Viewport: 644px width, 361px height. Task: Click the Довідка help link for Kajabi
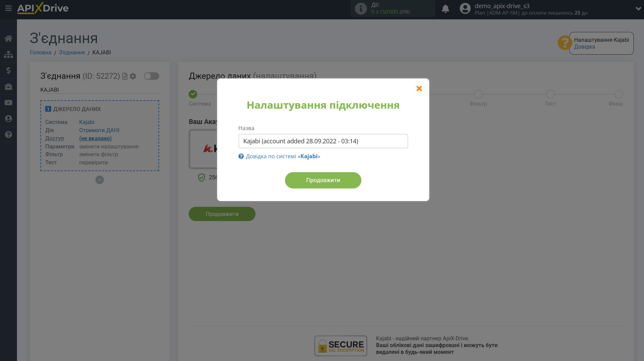click(x=584, y=47)
